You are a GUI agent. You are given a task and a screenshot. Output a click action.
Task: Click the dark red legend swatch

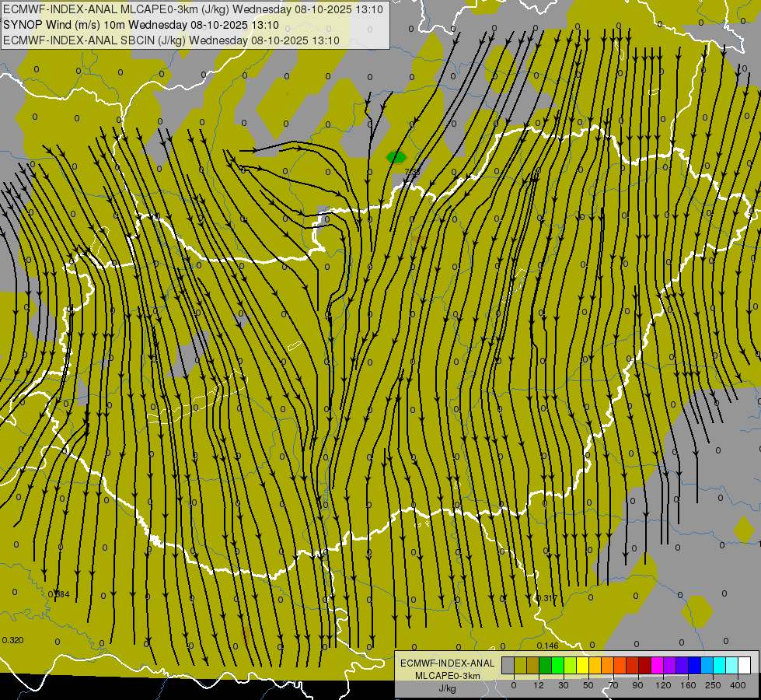tap(645, 666)
